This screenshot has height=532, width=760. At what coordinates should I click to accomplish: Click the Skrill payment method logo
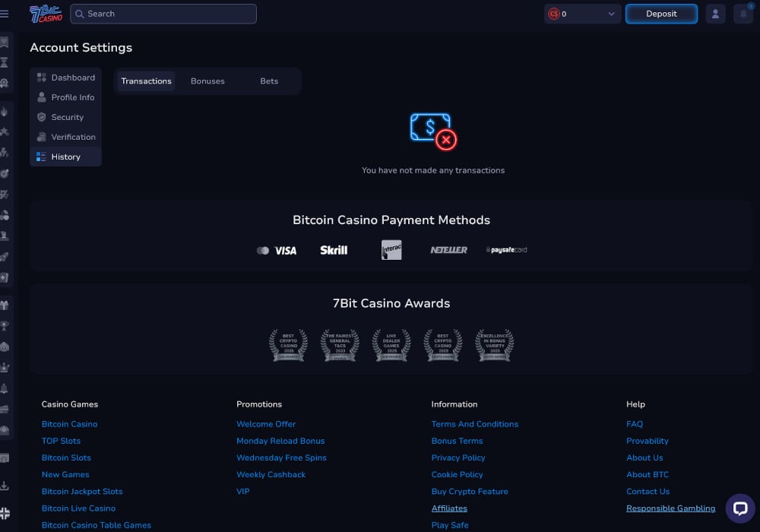click(x=334, y=250)
